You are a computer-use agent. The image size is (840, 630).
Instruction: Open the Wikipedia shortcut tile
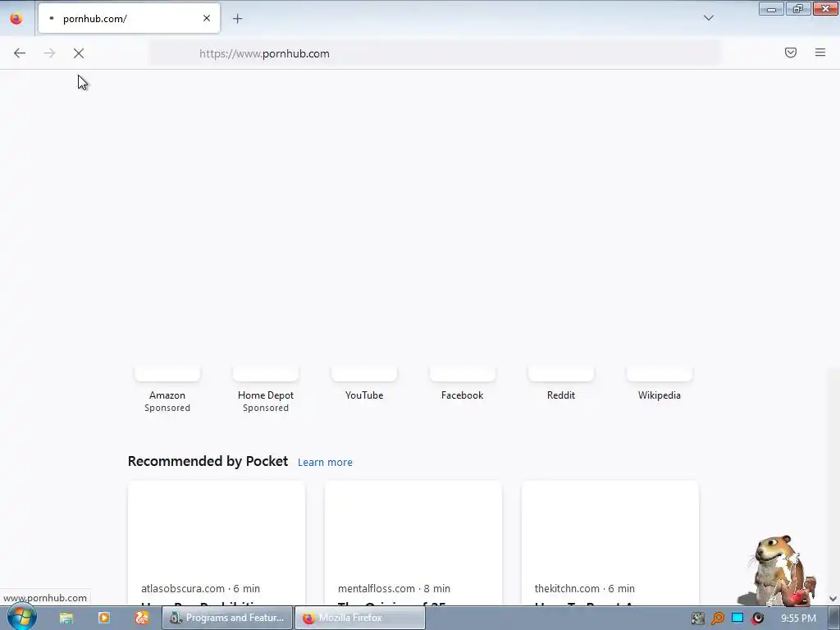pyautogui.click(x=660, y=385)
